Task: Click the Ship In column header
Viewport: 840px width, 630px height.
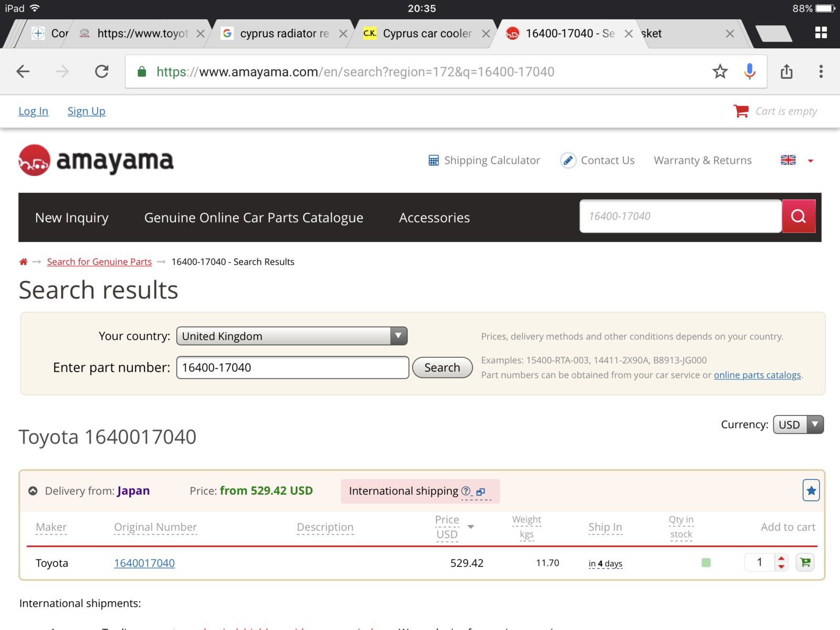Action: point(605,527)
